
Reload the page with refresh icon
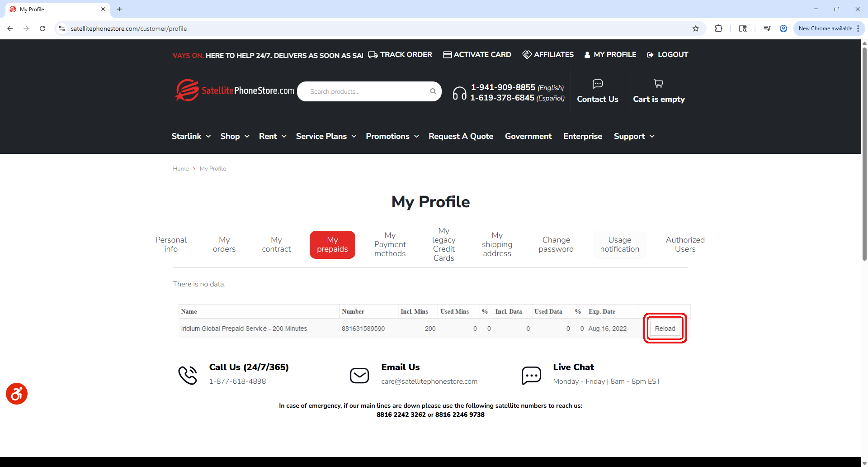click(42, 29)
